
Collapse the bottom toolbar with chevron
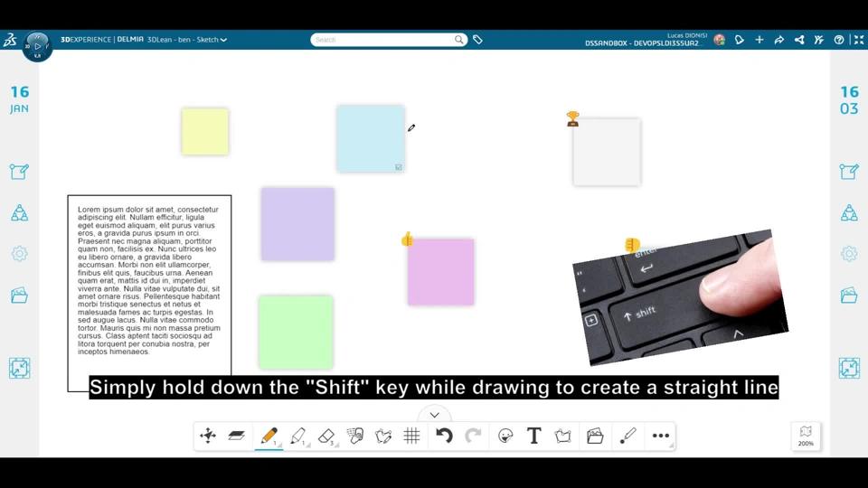[x=434, y=415]
